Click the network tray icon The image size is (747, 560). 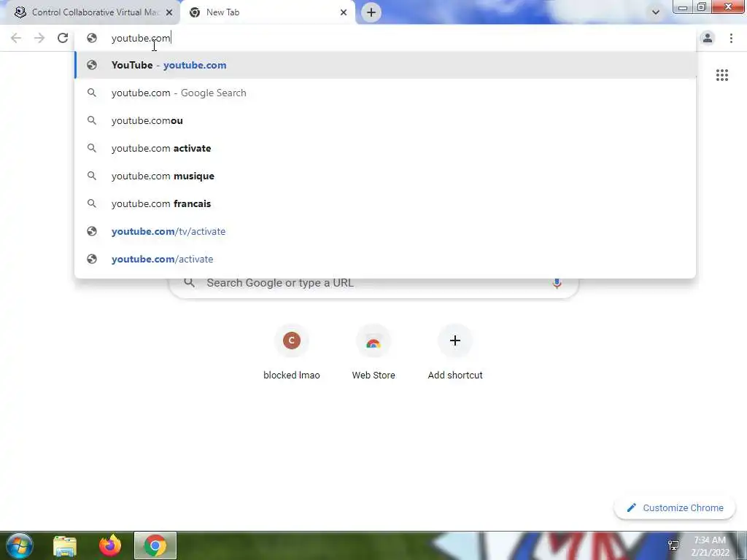(673, 545)
